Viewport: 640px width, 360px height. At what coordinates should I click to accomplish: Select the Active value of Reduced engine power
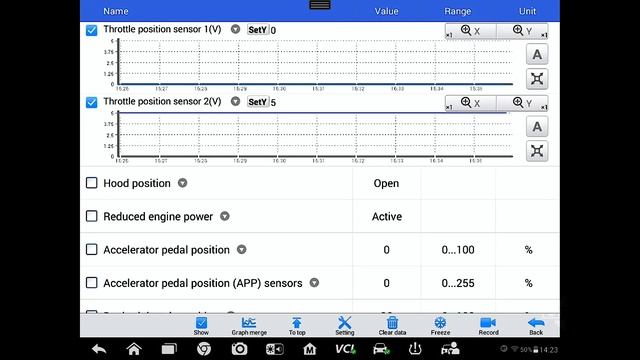[x=387, y=216]
